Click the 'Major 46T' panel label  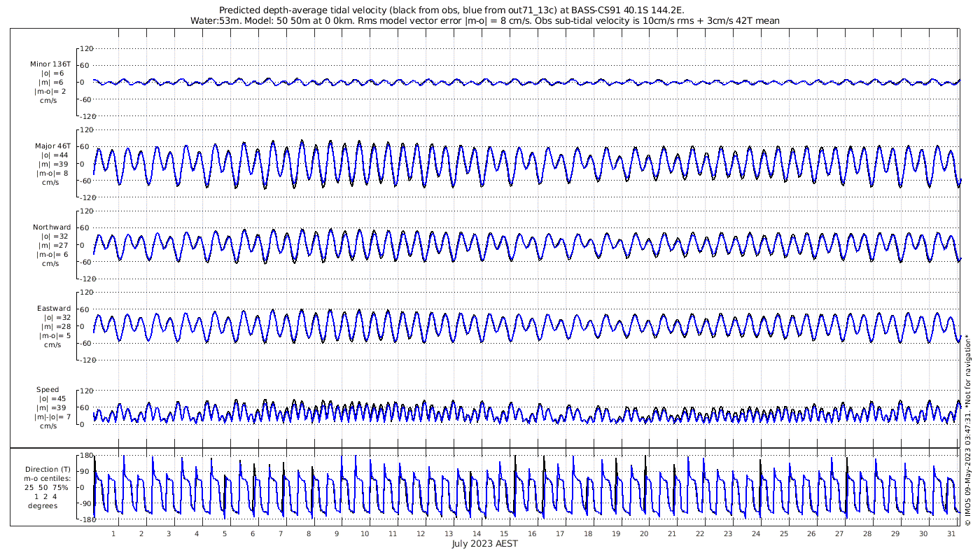point(53,146)
